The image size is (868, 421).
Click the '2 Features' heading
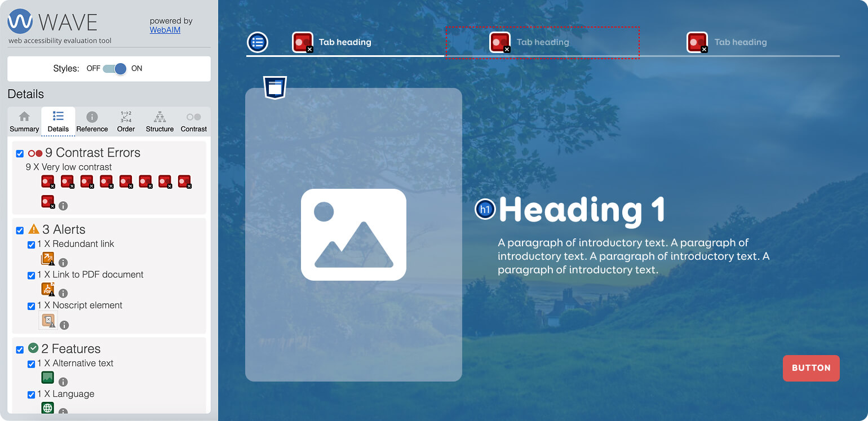pos(71,349)
